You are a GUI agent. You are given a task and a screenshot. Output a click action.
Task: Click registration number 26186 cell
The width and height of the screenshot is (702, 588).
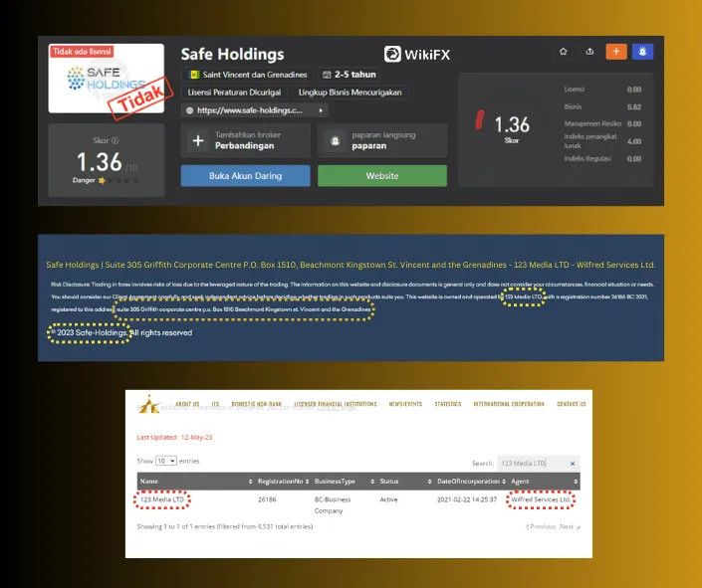click(267, 499)
